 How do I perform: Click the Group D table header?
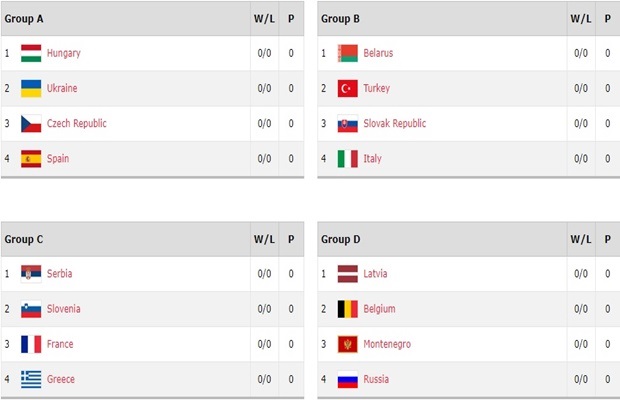tap(341, 240)
